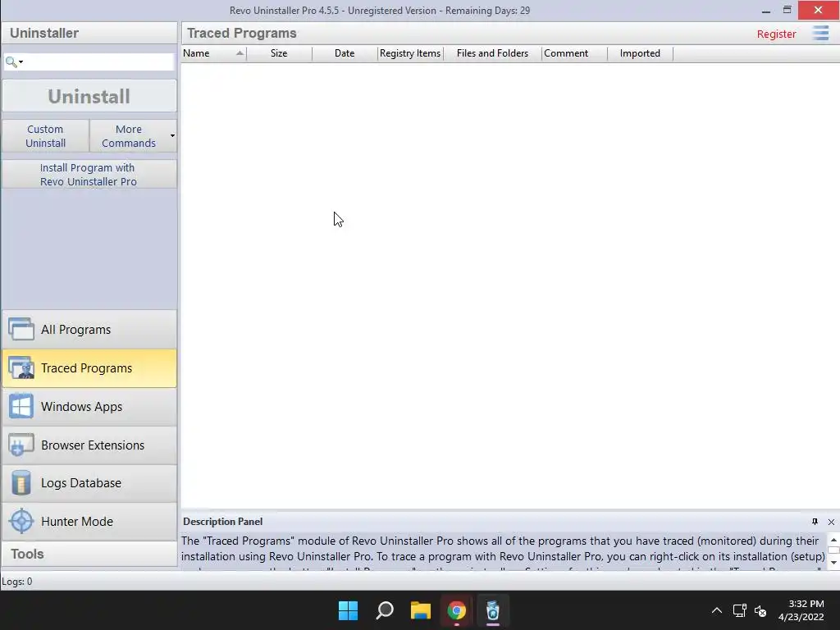
Task: Click the All Programs icon
Action: click(21, 329)
